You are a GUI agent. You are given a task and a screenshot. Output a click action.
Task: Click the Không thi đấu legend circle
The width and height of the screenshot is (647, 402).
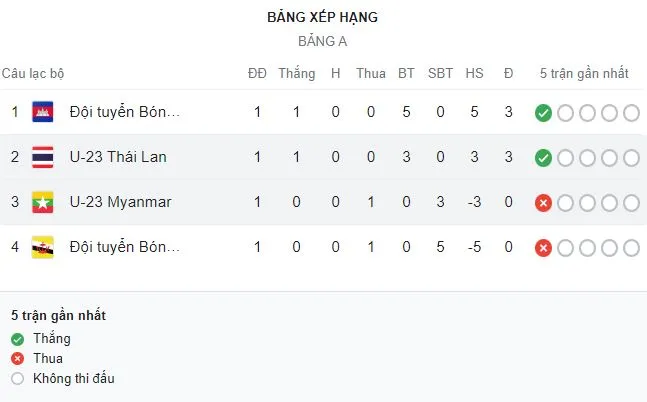point(17,379)
